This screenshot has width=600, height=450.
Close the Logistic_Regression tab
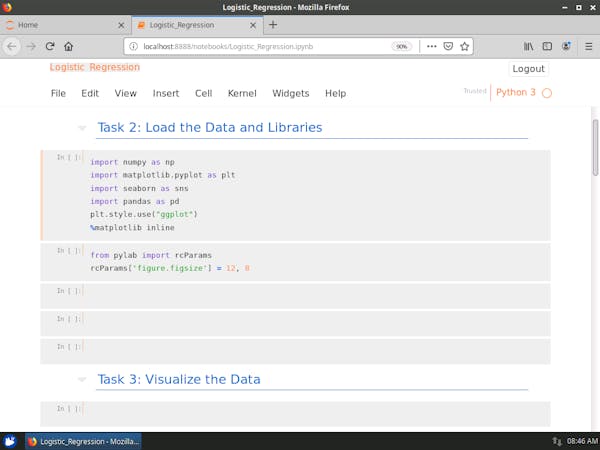(253, 25)
